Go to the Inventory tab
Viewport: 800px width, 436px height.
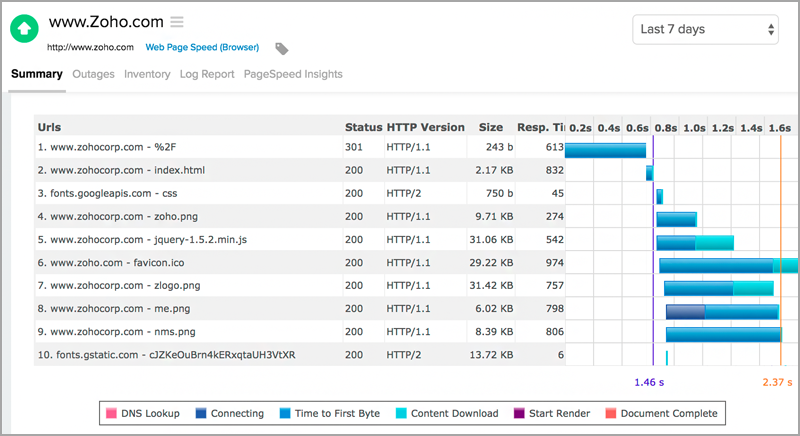click(x=147, y=74)
